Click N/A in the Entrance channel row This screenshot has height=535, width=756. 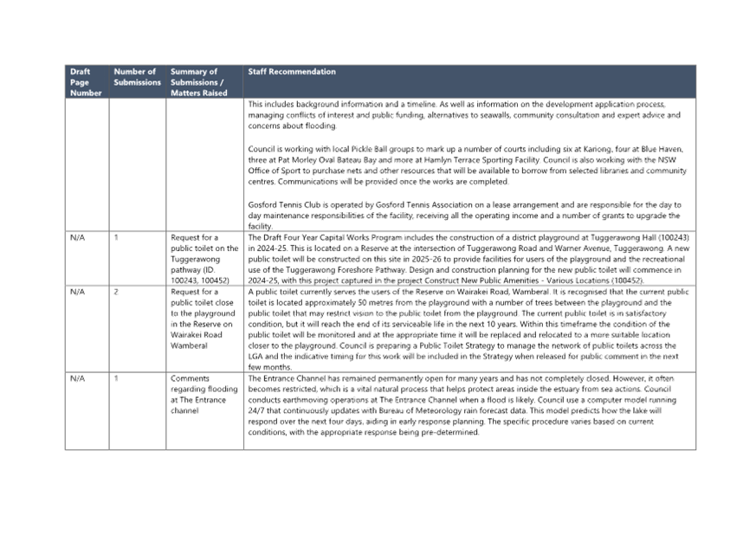point(77,379)
